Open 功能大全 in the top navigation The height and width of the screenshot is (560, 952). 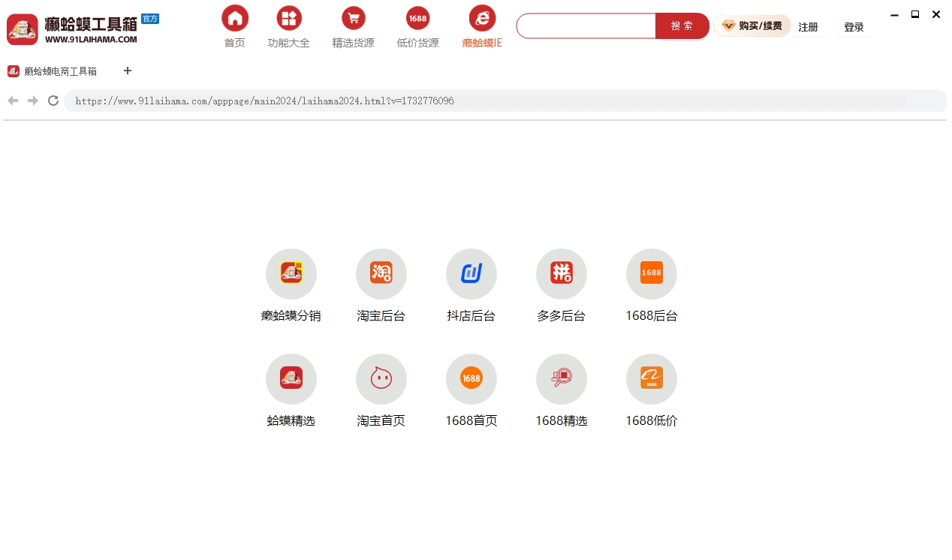point(289,25)
